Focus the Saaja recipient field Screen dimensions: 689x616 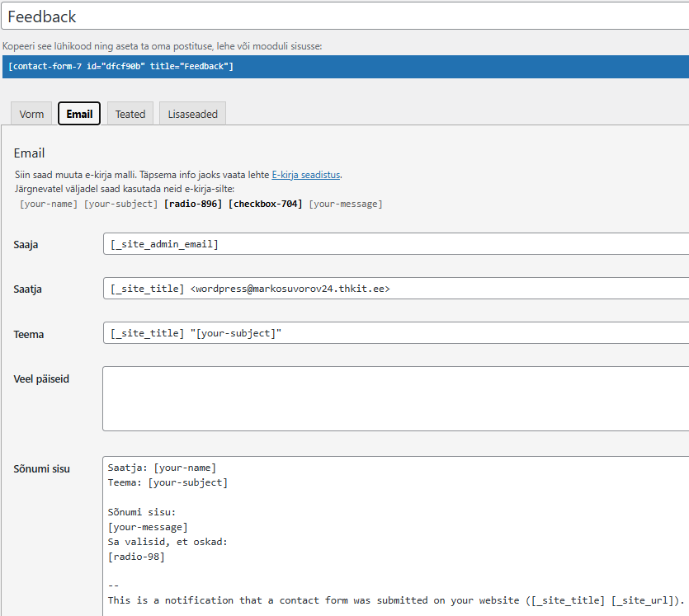(394, 243)
